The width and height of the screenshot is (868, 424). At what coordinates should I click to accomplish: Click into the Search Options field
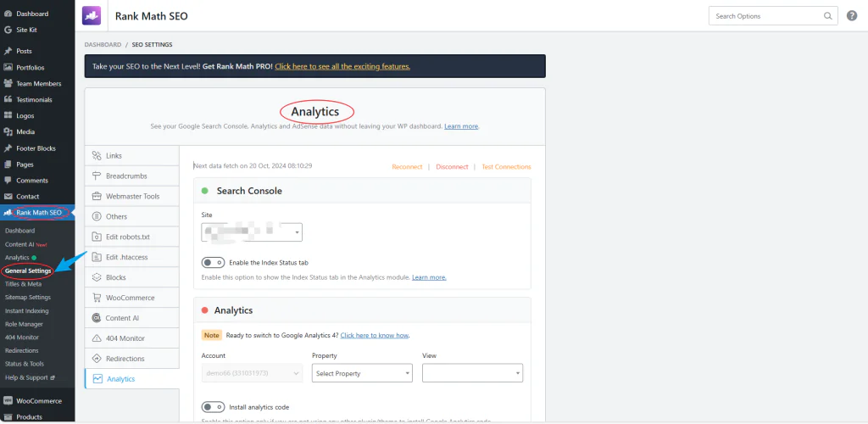point(763,16)
